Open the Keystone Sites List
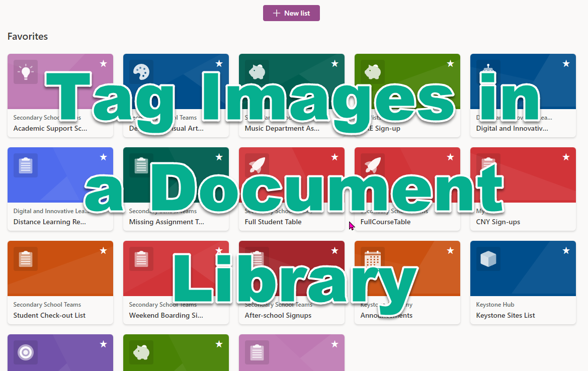The image size is (588, 371). click(506, 315)
